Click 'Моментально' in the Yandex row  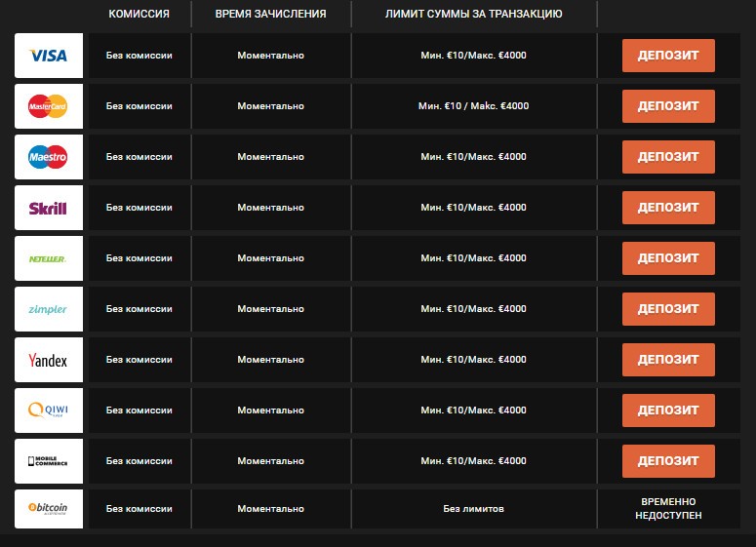pos(270,360)
